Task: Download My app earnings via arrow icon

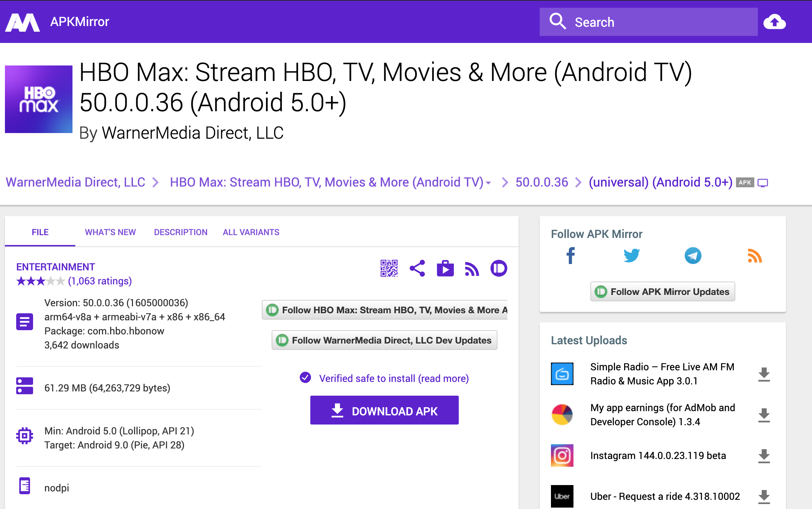Action: pyautogui.click(x=764, y=415)
